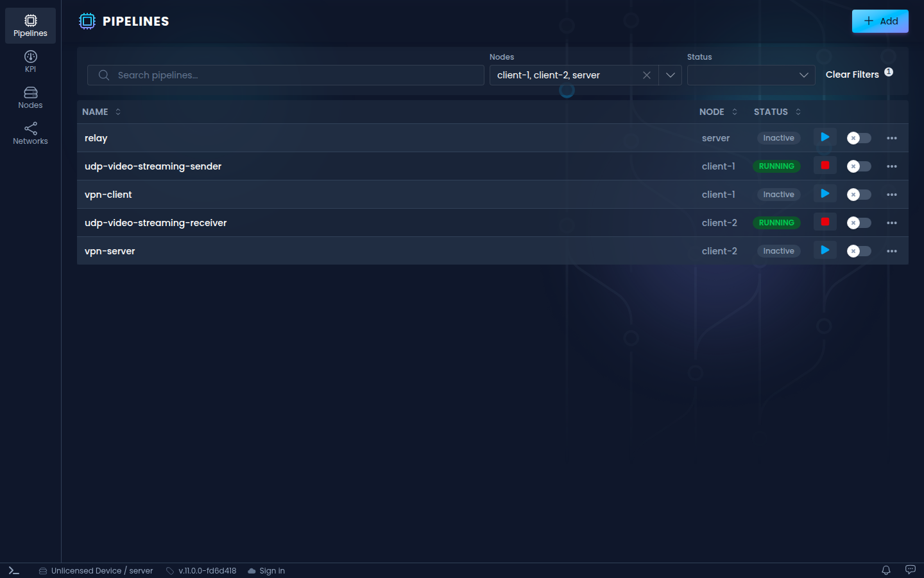
Task: Open the relay pipeline name
Action: 96,138
